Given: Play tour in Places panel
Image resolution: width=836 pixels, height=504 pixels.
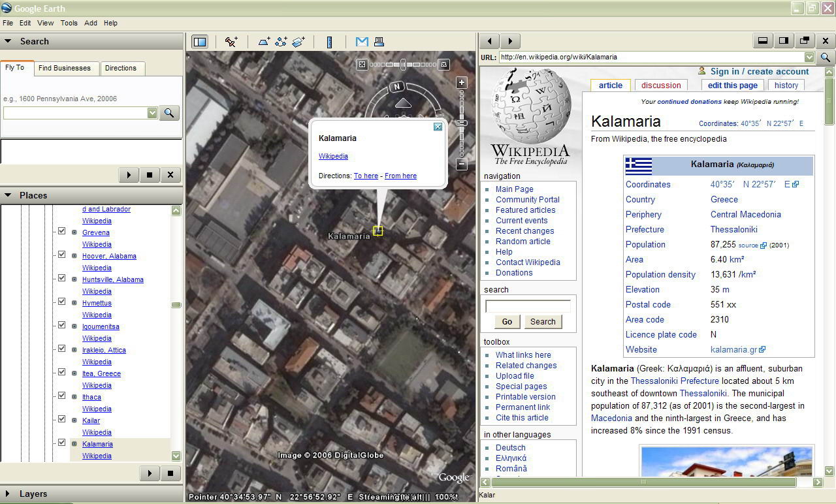Looking at the screenshot, I should [x=150, y=473].
